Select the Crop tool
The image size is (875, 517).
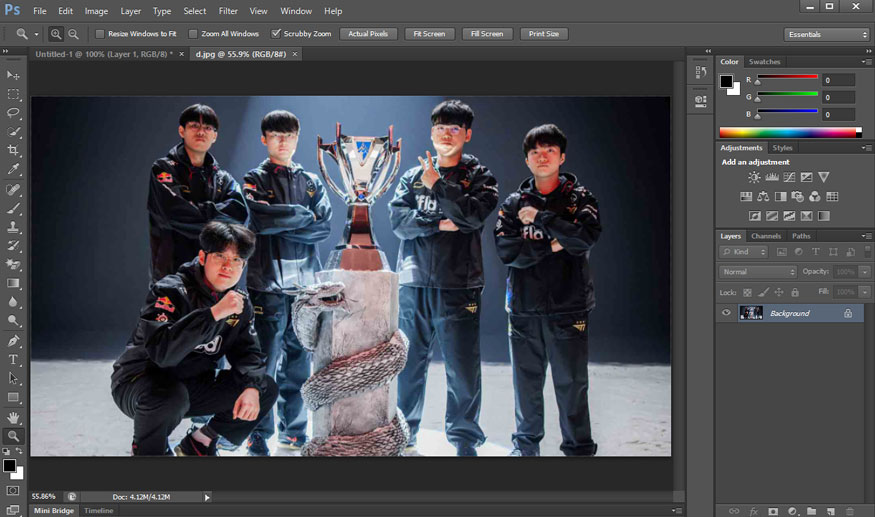[x=13, y=150]
